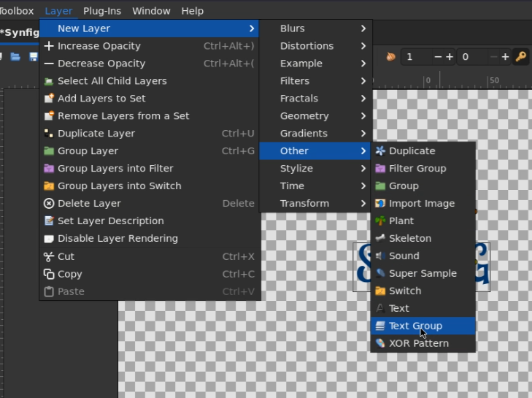Open the Toolbox menu
Image resolution: width=532 pixels, height=398 pixels.
[16, 11]
